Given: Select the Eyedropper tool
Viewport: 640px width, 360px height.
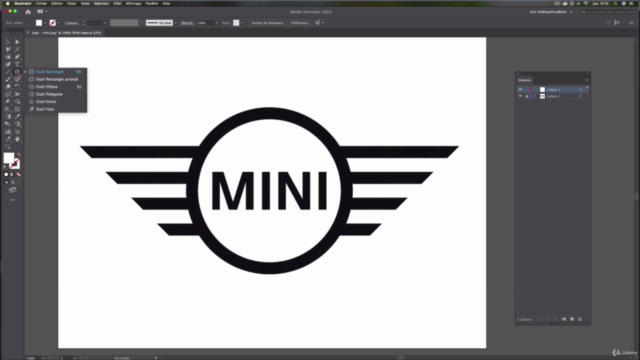Looking at the screenshot, I should pyautogui.click(x=17, y=117).
